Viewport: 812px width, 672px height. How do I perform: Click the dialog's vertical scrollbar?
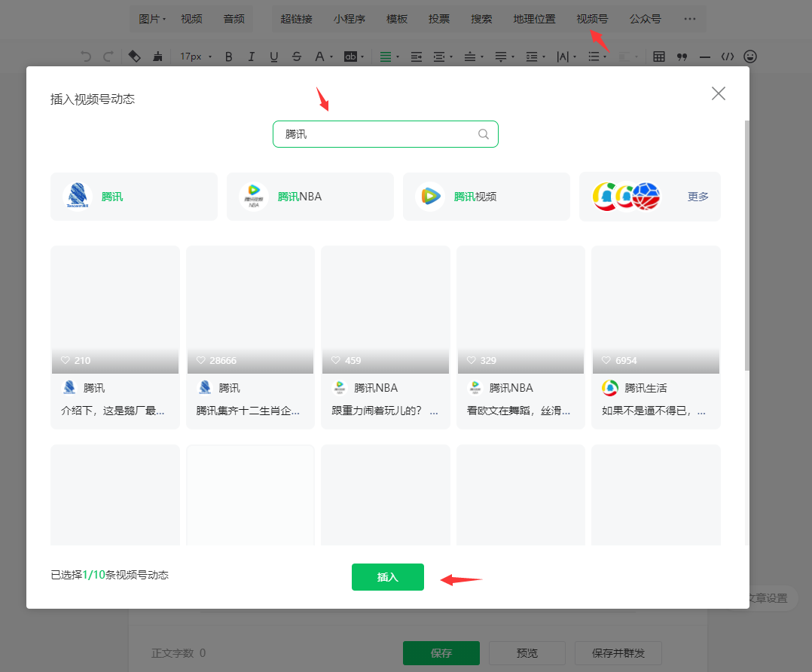pyautogui.click(x=746, y=245)
